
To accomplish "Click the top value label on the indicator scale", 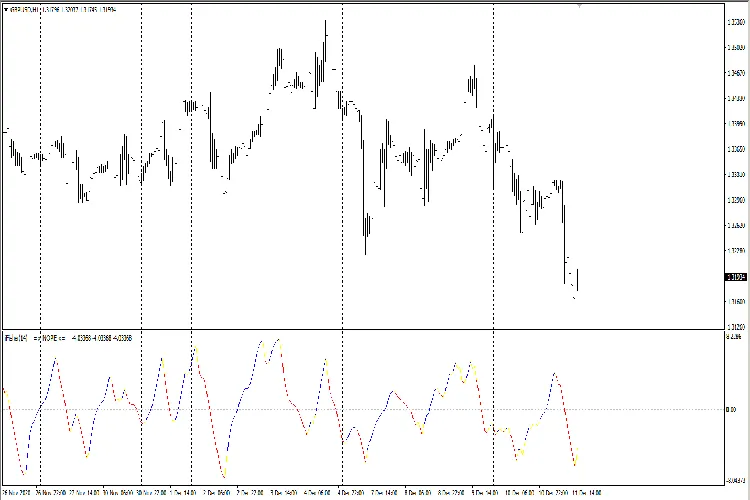I will (735, 338).
